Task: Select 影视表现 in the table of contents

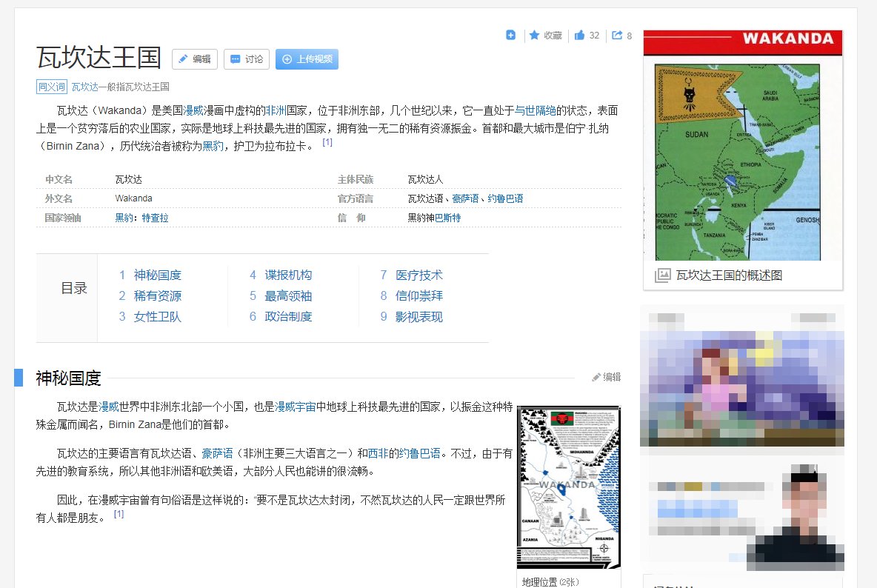Action: tap(420, 316)
